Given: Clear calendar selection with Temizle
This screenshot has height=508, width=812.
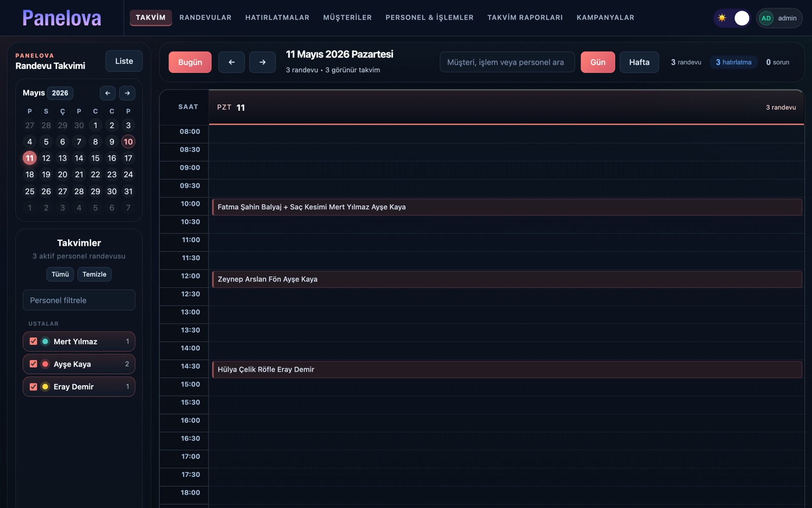Looking at the screenshot, I should tap(94, 274).
